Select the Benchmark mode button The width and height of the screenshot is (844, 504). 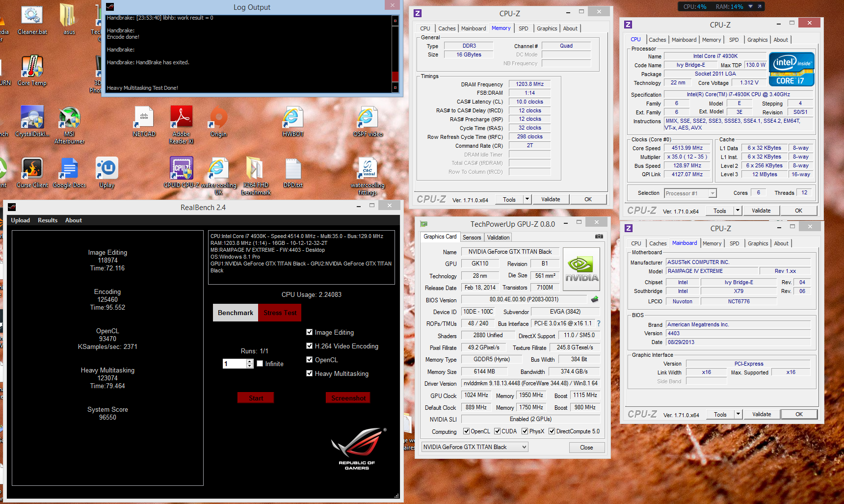click(x=236, y=313)
